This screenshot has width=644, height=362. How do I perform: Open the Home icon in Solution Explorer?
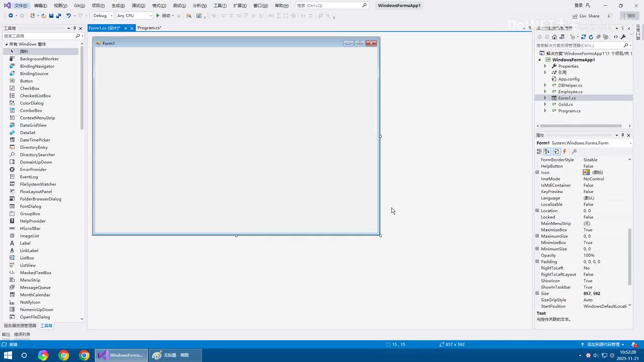coord(554,37)
